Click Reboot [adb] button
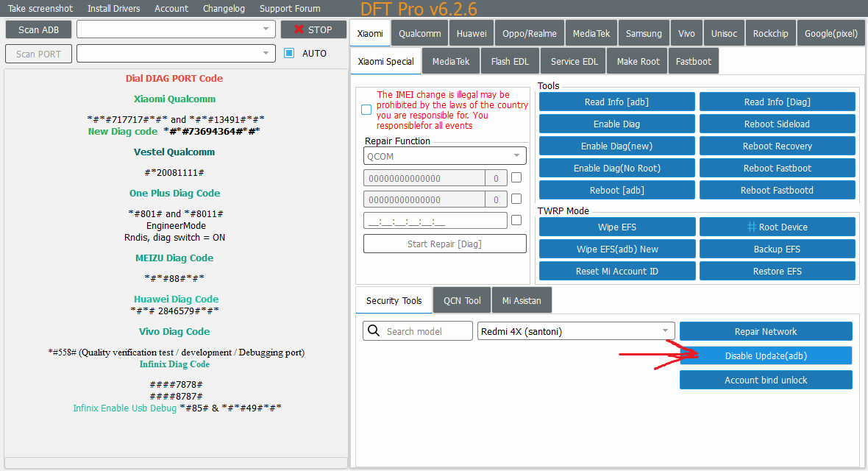 (616, 190)
